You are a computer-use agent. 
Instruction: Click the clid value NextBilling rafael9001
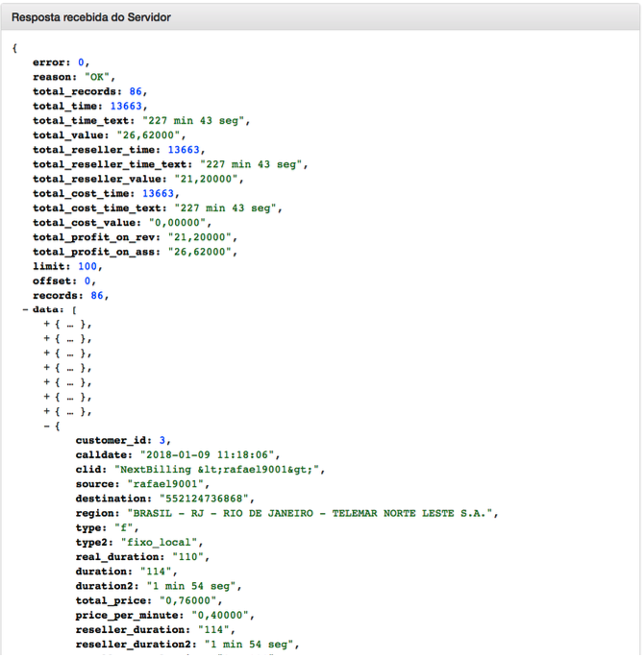click(x=216, y=470)
